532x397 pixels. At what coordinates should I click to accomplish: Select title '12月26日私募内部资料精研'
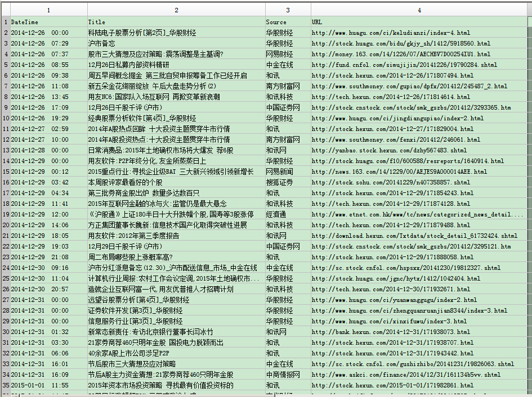pos(176,65)
